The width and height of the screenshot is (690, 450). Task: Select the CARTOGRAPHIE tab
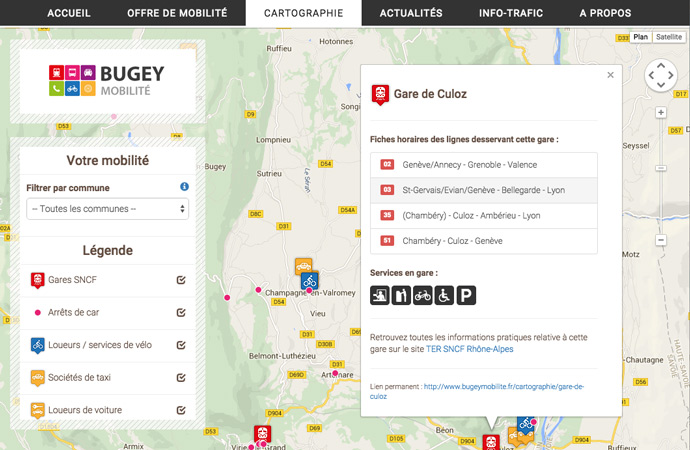coord(303,13)
